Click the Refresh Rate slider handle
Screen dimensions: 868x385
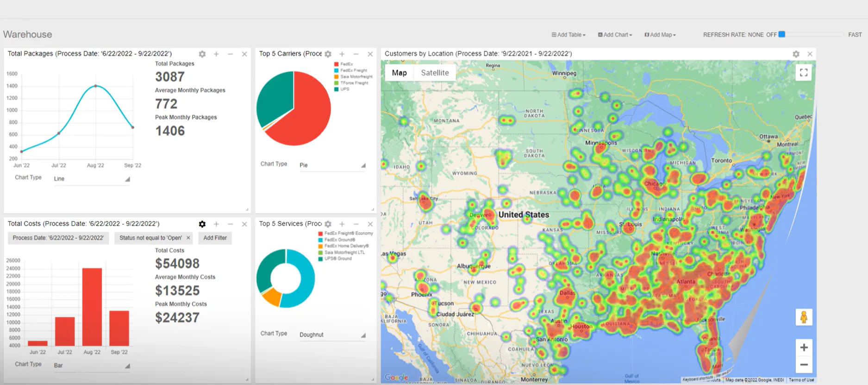point(782,34)
